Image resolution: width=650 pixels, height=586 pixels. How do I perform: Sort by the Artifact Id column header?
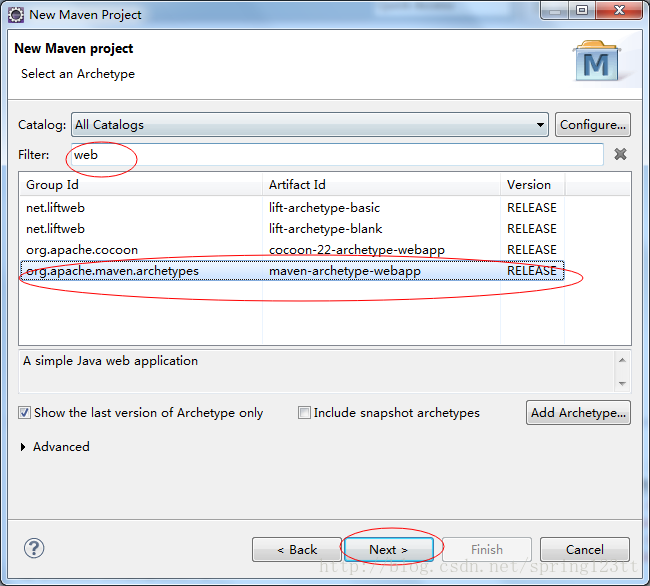point(381,184)
